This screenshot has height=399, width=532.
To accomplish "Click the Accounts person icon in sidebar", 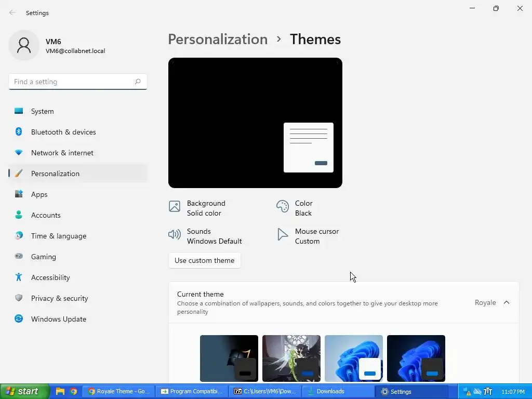I will [19, 215].
